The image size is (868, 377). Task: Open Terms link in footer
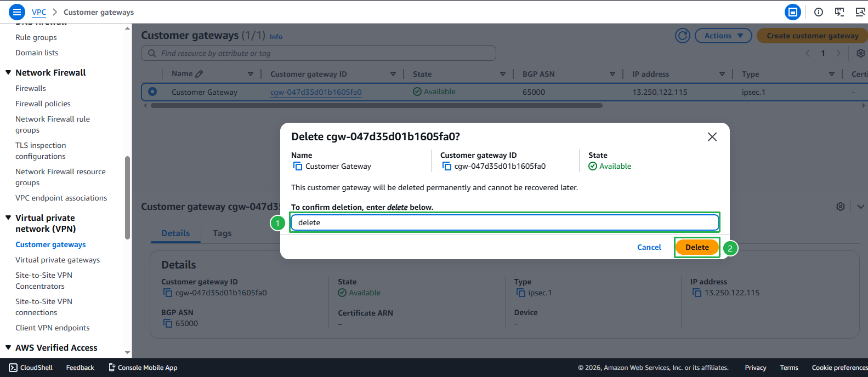click(x=789, y=368)
